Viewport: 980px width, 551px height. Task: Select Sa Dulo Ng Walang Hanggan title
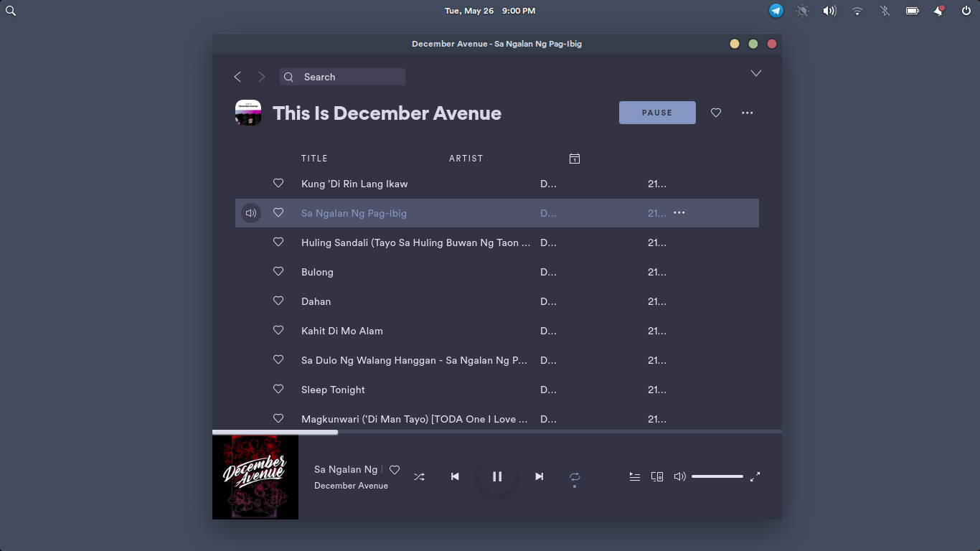415,361
